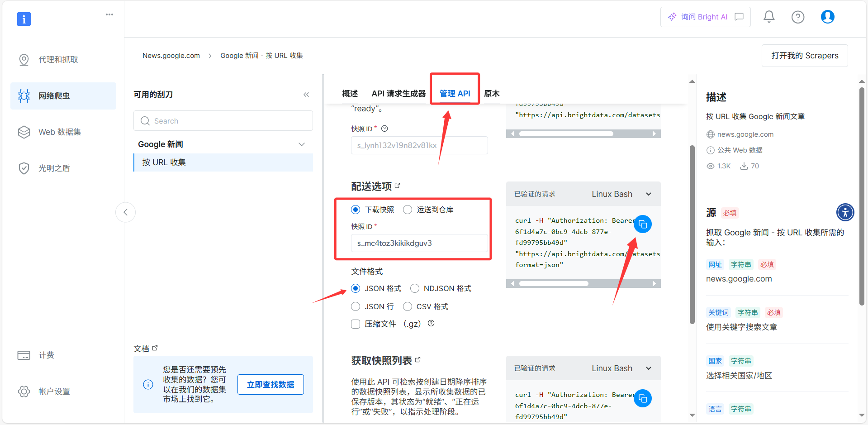Click the info icon in the dataset banner
This screenshot has width=868, height=425.
click(x=148, y=385)
